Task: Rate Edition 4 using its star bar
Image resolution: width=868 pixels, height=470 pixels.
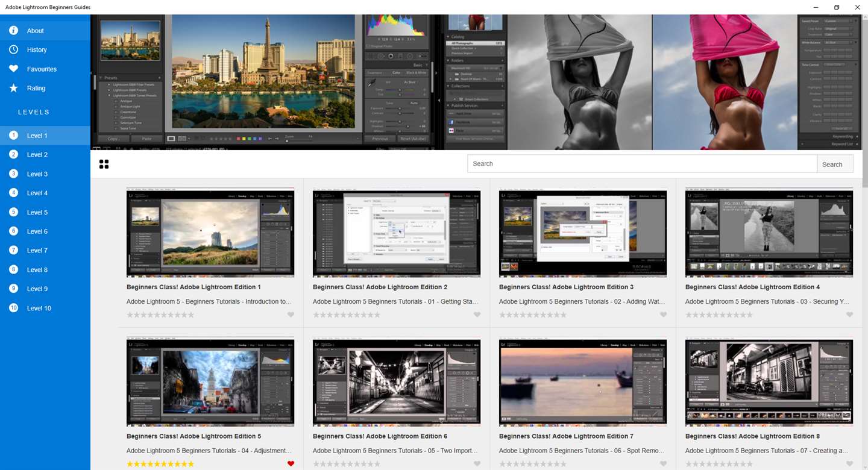Action: pos(719,315)
